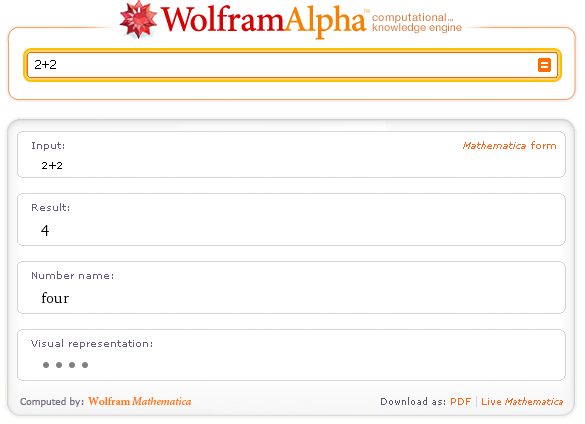585x424 pixels.
Task: Click the number name text four
Action: 55,298
